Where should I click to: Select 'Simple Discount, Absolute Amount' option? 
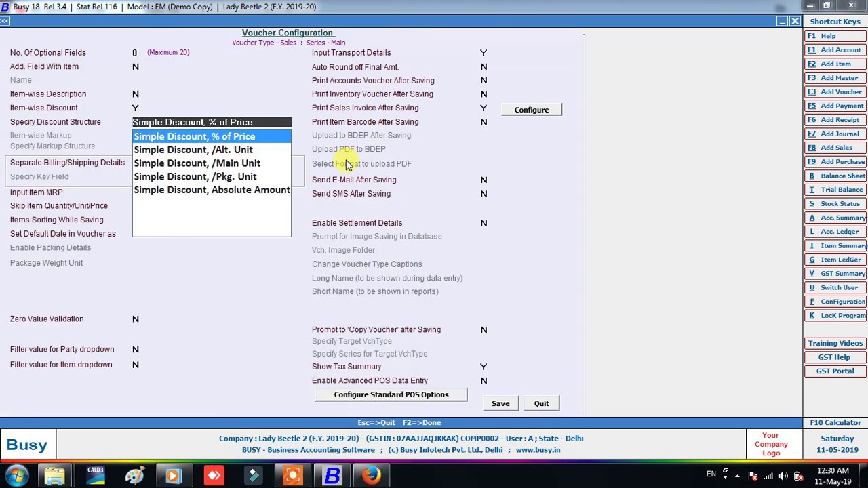click(212, 190)
